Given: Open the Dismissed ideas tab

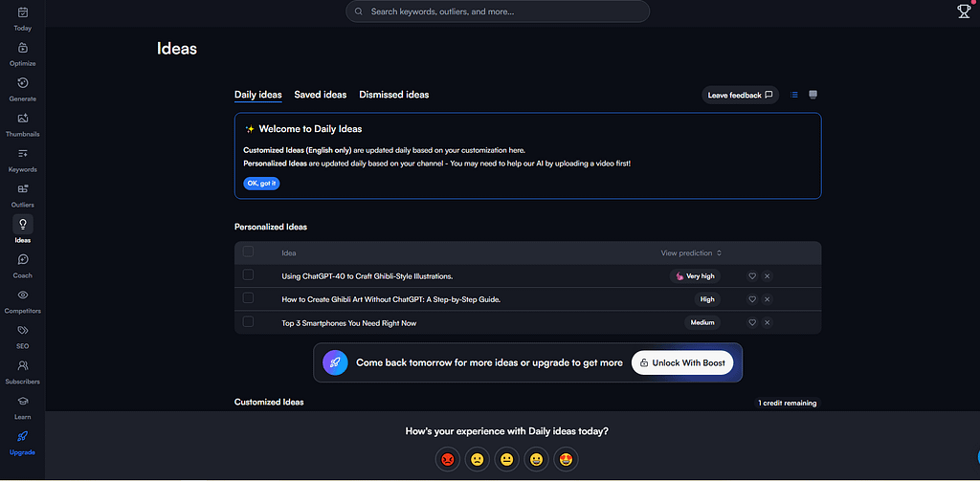Looking at the screenshot, I should (x=393, y=95).
